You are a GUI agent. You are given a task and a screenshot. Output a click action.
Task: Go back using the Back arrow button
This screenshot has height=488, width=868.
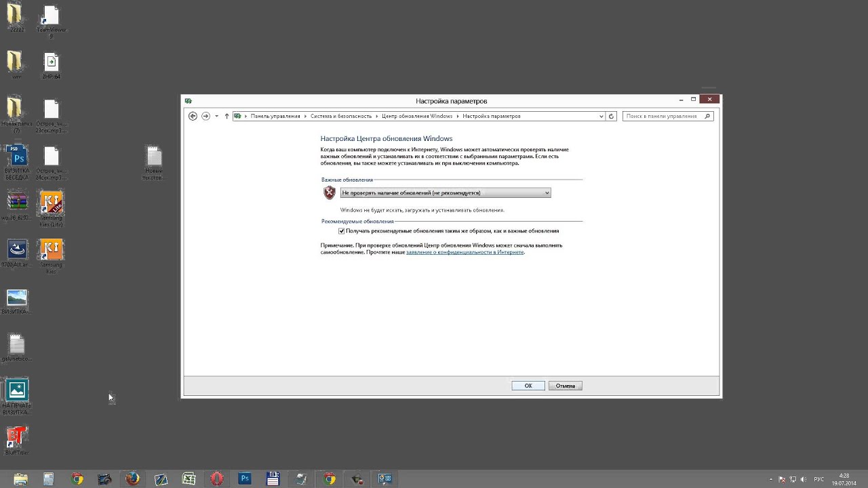pos(193,116)
